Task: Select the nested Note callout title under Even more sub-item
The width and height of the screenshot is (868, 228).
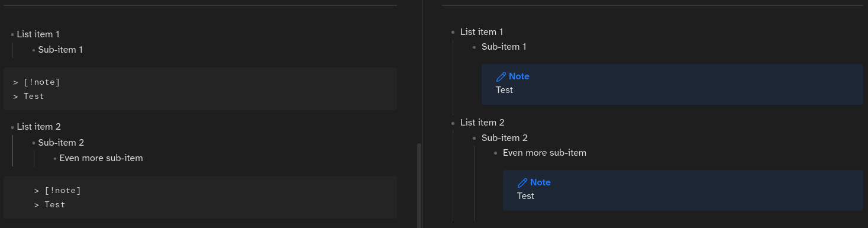Action: [x=540, y=182]
